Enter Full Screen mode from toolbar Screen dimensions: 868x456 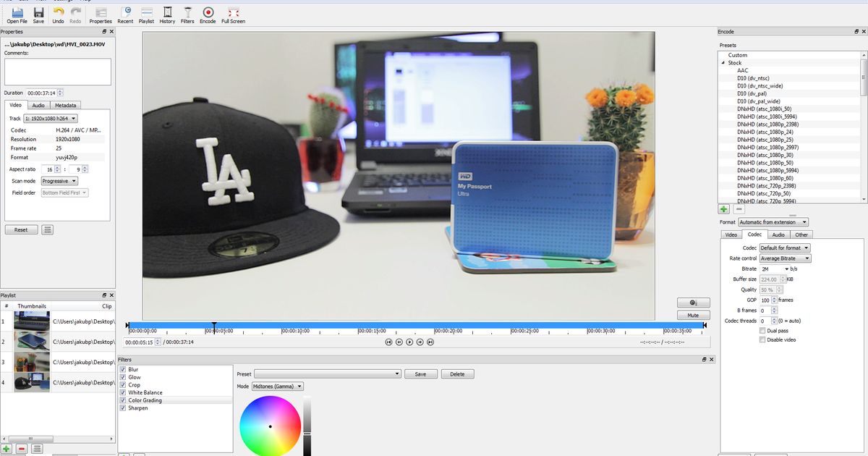point(233,13)
